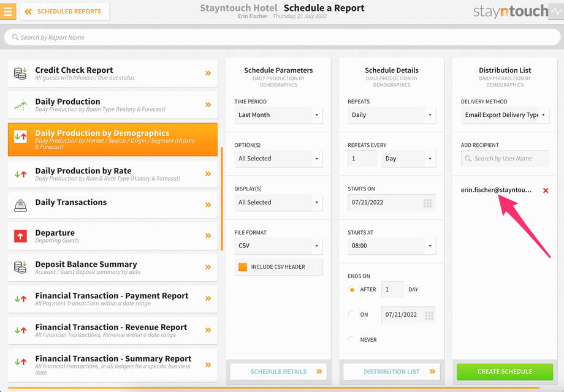Viewport: 564px width, 392px height.
Task: Click the stayntouch logo
Action: (x=511, y=11)
